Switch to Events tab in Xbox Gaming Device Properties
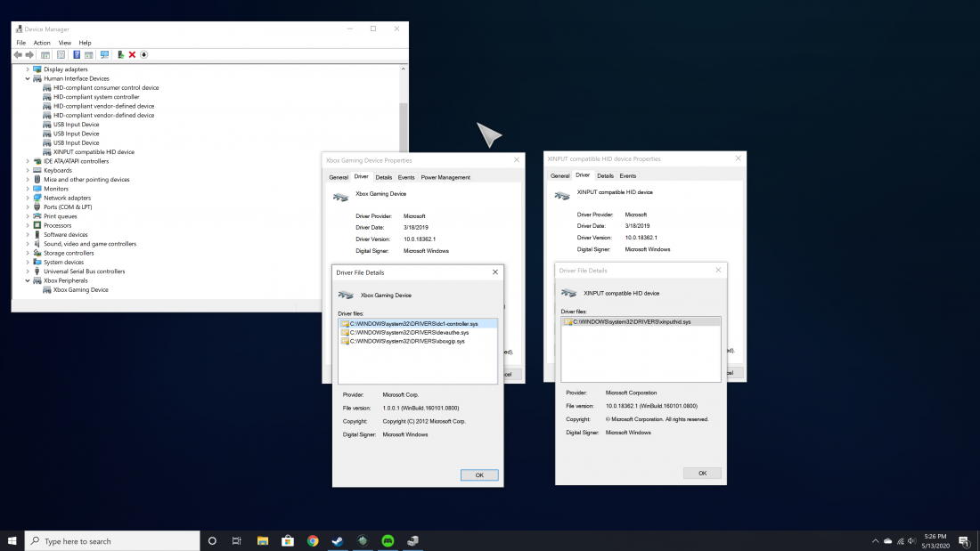 coord(405,177)
